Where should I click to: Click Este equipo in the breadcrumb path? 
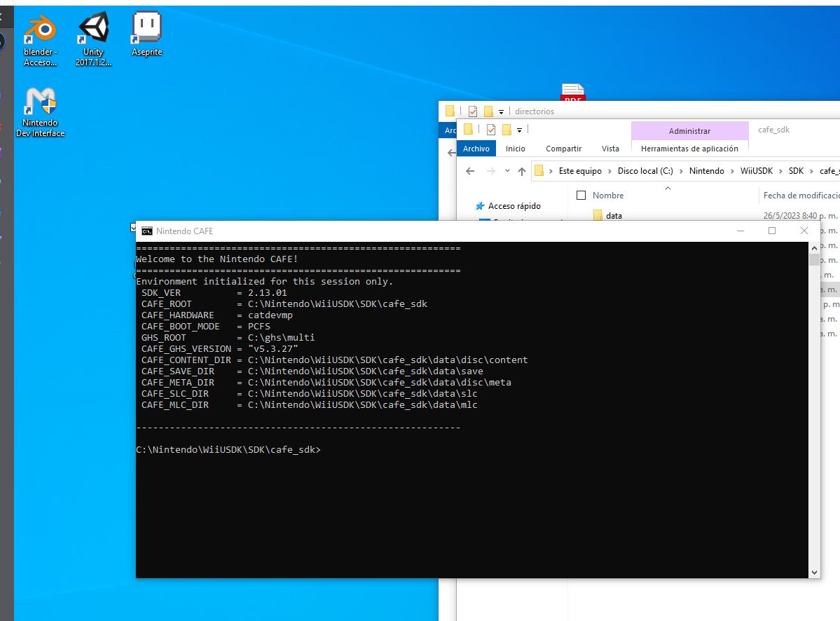[579, 171]
